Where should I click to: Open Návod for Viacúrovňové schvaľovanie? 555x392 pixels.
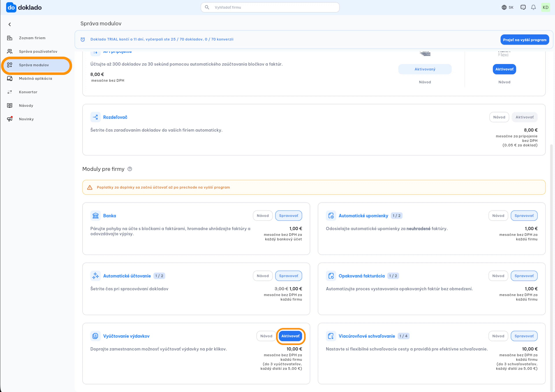[498, 336]
